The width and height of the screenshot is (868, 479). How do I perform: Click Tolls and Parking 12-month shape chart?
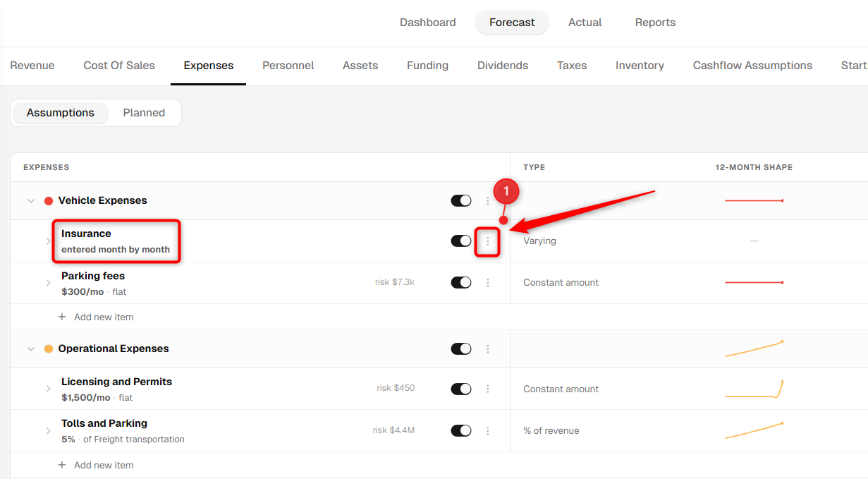tap(754, 430)
